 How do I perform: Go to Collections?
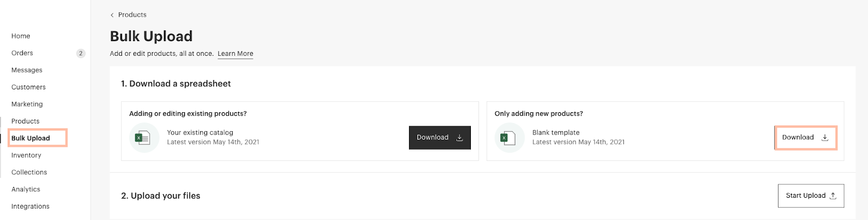point(29,172)
